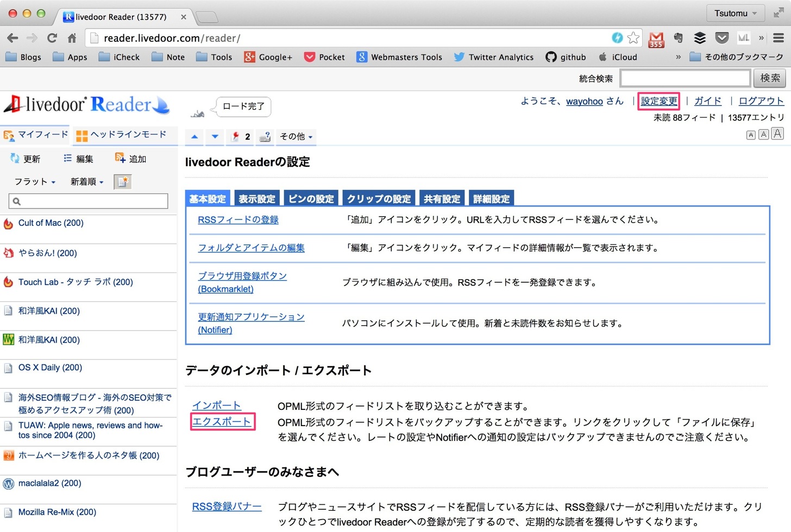Reload the page with the refresh icon
The image size is (791, 532).
coord(52,38)
